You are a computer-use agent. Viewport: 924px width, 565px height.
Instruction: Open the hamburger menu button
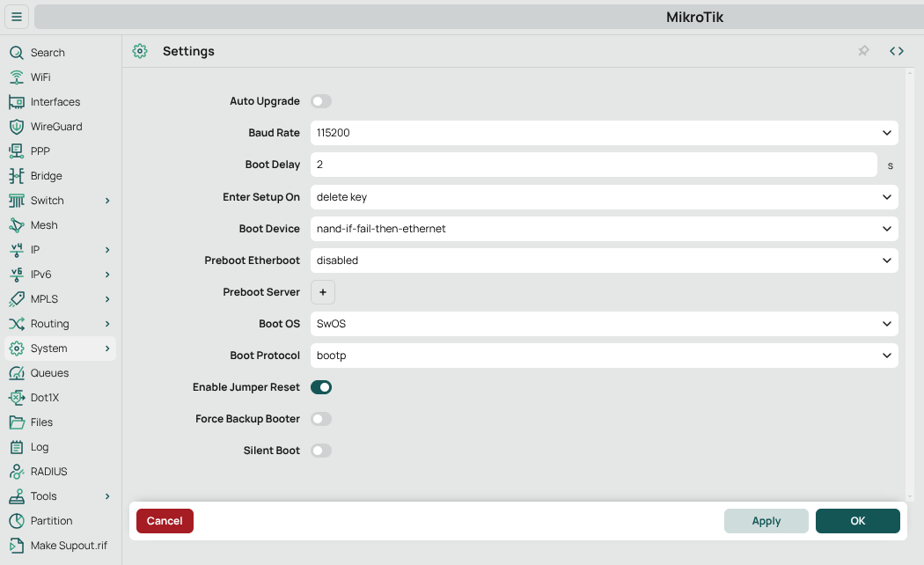(17, 17)
